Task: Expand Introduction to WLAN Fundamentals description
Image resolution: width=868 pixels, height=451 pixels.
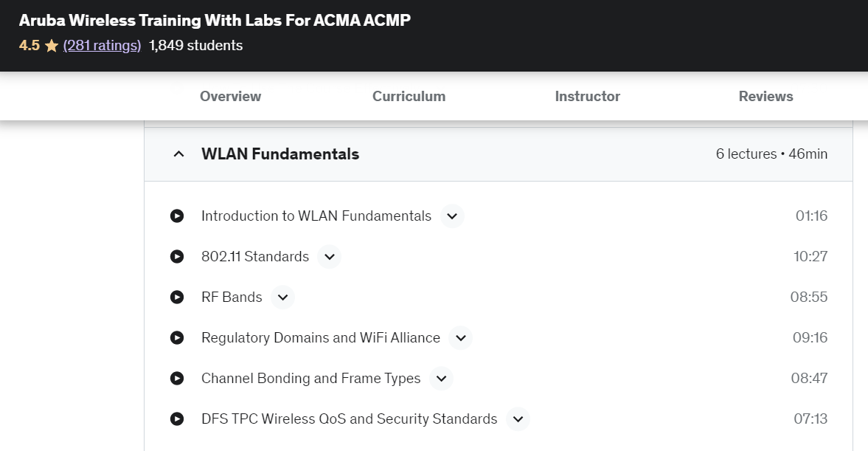Action: [x=452, y=216]
